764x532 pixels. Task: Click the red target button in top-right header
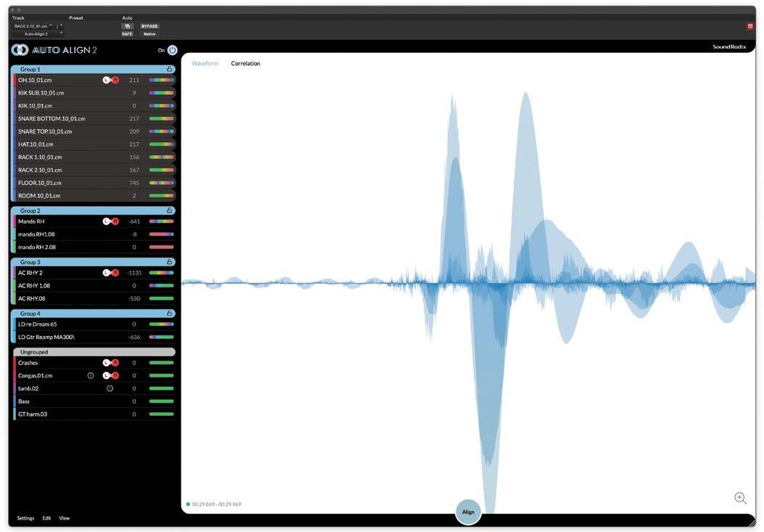tap(750, 26)
